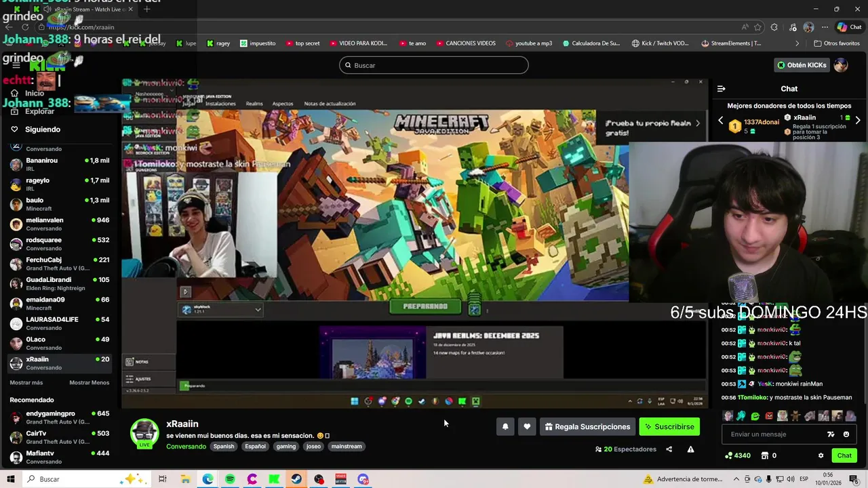Viewport: 868px width, 488px height.
Task: Open baulo's Minecraft stream in sidebar
Action: point(60,204)
